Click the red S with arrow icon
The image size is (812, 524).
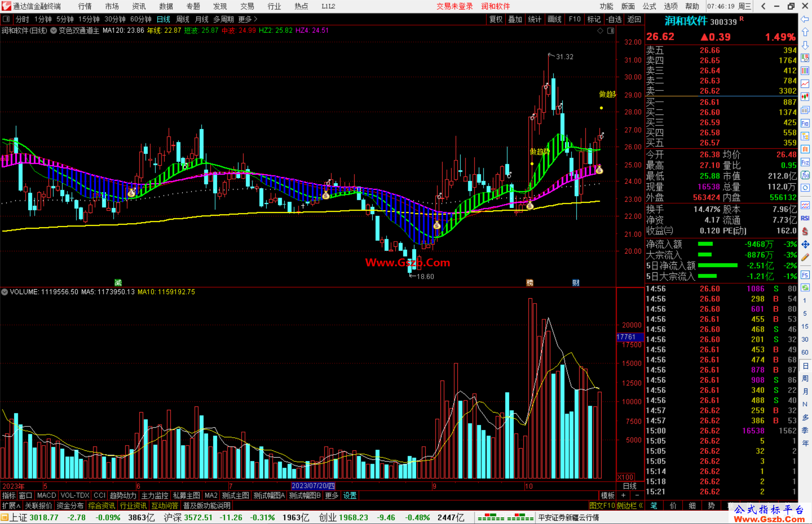tap(805, 231)
